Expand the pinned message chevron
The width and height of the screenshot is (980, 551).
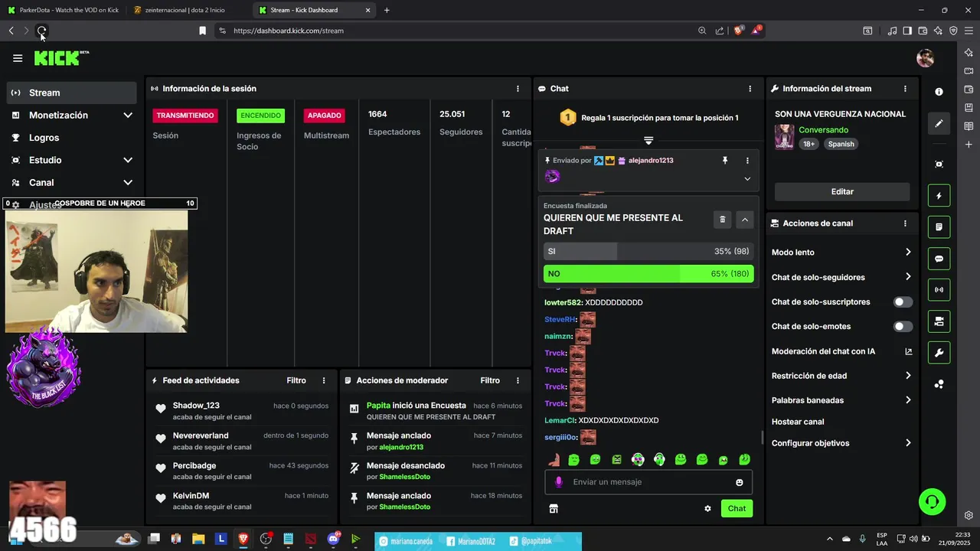pos(747,179)
